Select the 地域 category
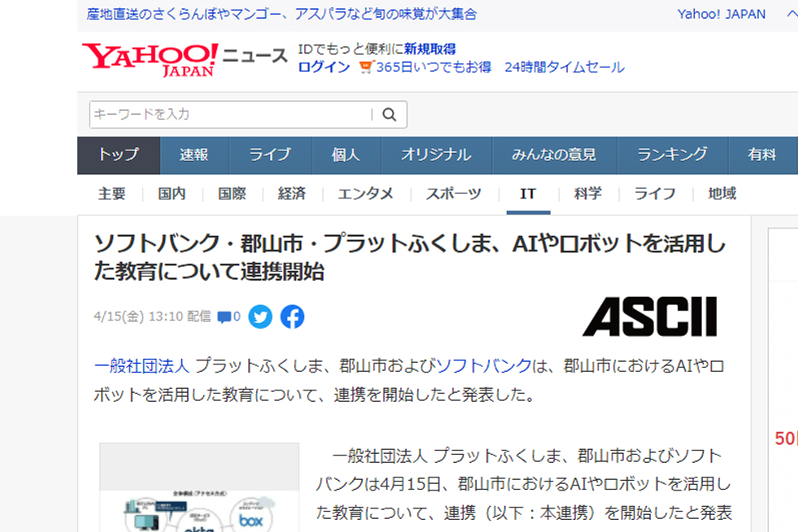 click(x=722, y=194)
